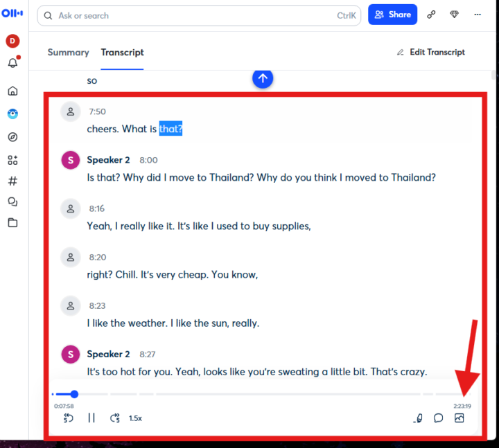
Task: Open direct messages chat bubbles icon
Action: click(x=12, y=202)
